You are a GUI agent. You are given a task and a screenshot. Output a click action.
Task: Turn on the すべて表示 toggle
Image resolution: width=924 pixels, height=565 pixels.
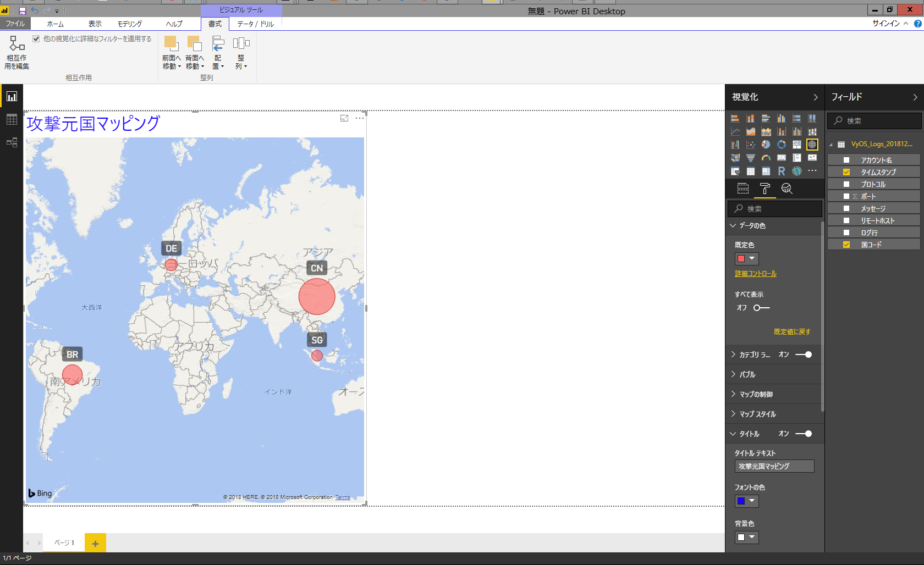[762, 308]
